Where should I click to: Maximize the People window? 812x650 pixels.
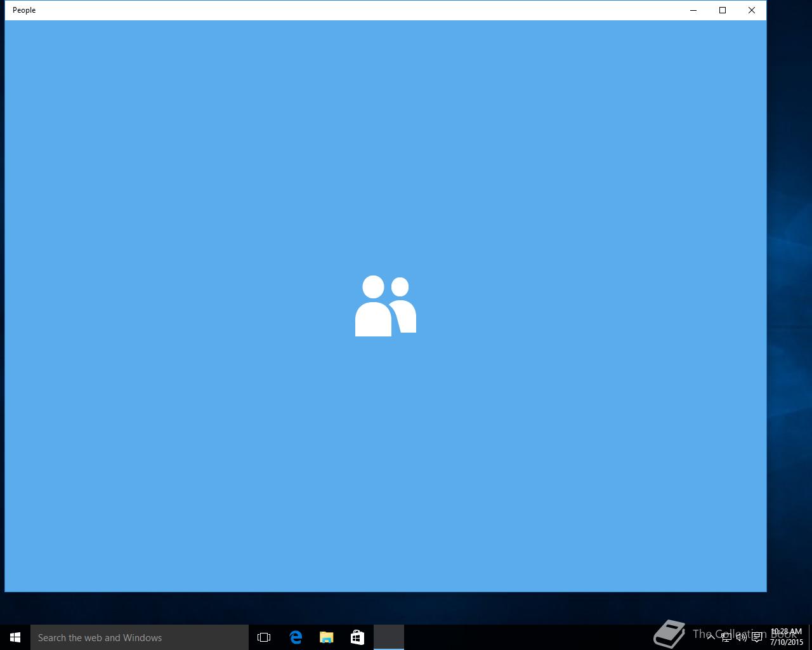tap(723, 10)
